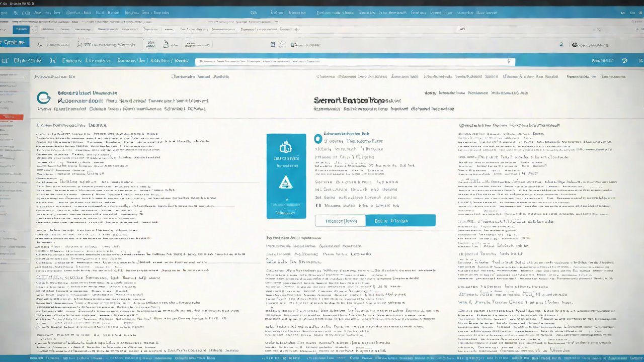Select the blue ring radio button next to the card

(x=317, y=138)
